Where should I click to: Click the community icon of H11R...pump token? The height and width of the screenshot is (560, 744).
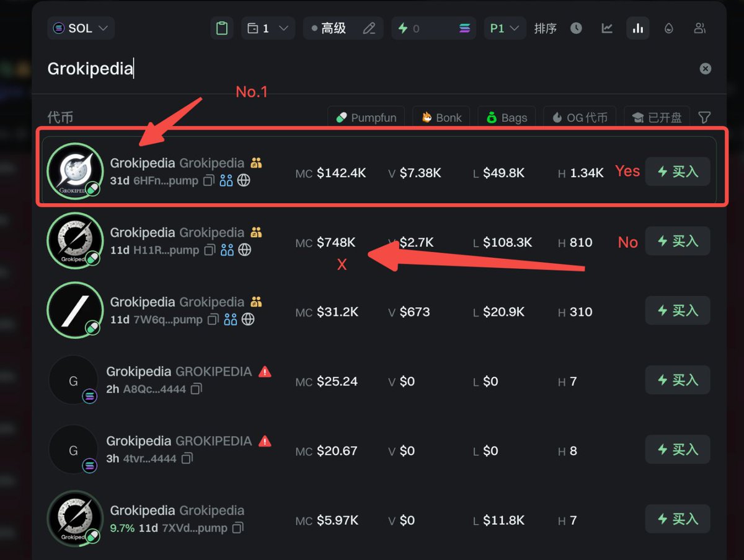[227, 250]
